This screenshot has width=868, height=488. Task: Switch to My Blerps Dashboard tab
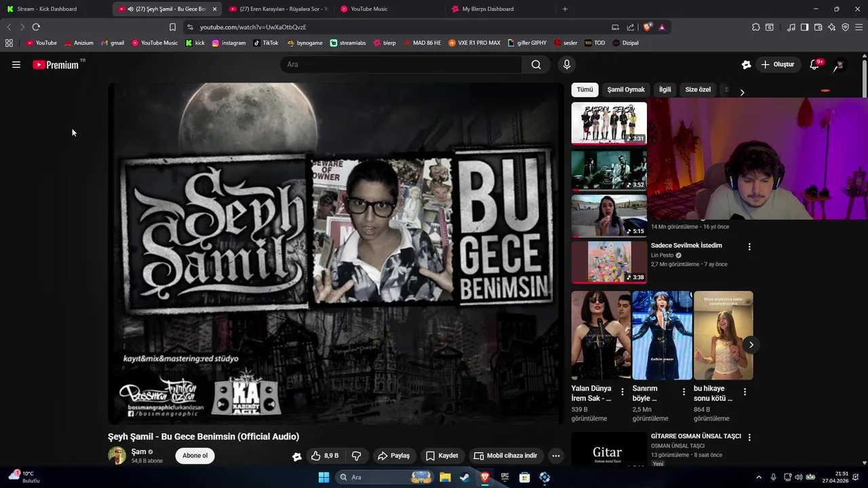[x=500, y=9]
